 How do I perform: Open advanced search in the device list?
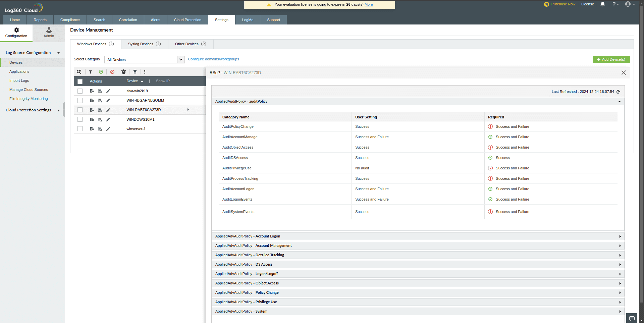79,72
